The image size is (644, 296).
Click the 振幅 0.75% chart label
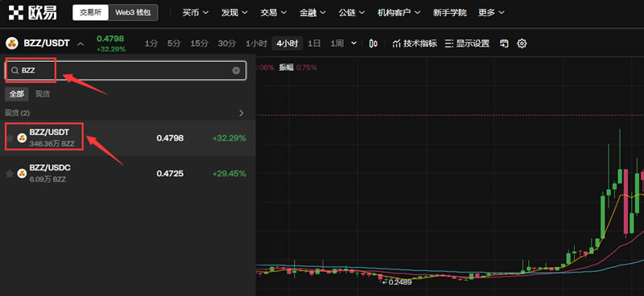tap(298, 68)
